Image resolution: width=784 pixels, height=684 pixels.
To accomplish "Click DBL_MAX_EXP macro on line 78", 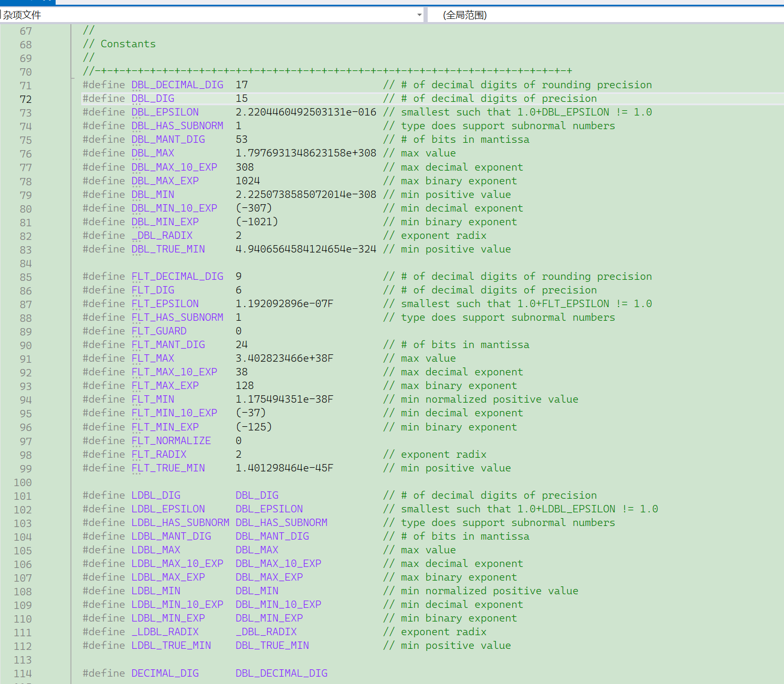I will pos(165,181).
